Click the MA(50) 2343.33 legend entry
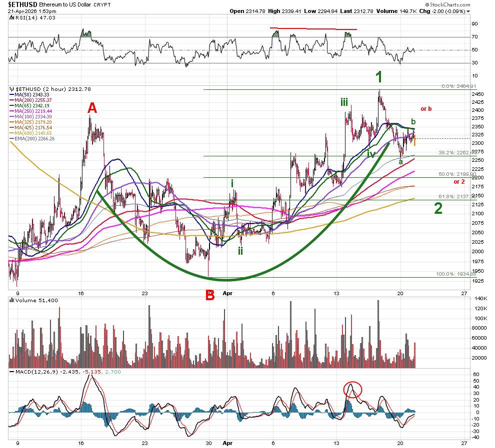Viewport: 495px width, 448px height. coord(29,94)
